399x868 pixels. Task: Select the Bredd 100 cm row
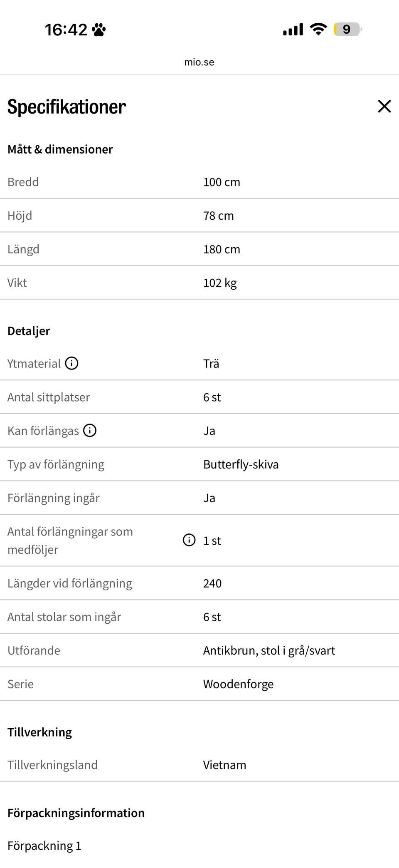tap(199, 182)
